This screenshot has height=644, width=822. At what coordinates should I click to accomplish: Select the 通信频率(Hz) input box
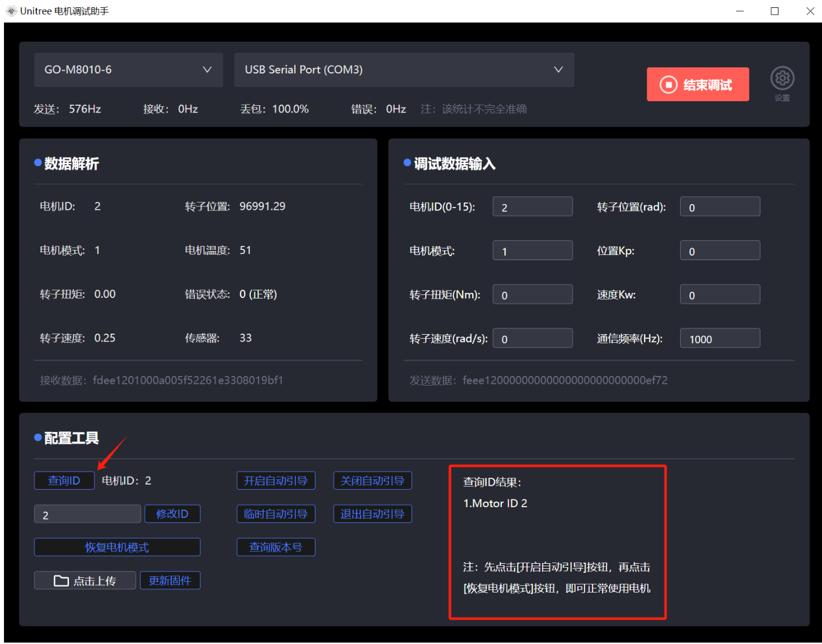click(x=719, y=339)
